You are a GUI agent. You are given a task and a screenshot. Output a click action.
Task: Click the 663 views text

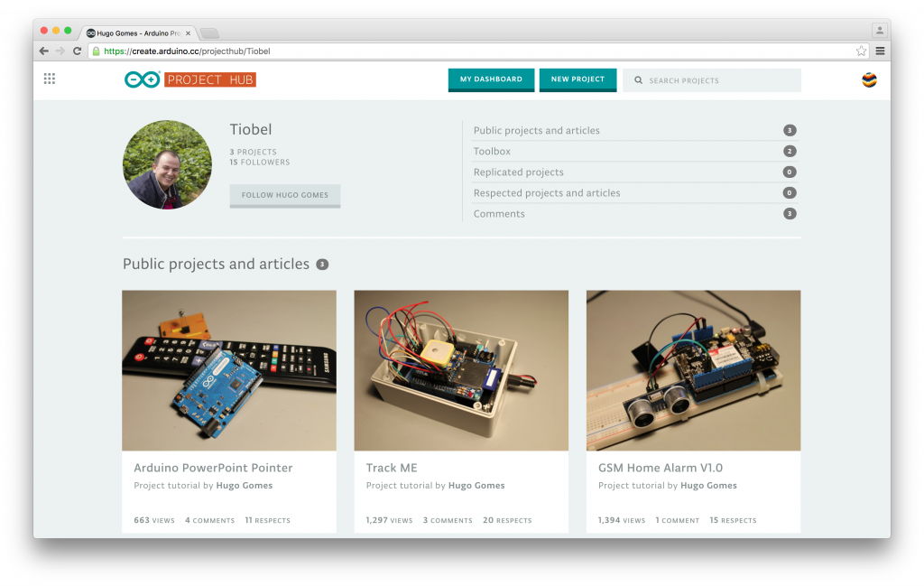click(154, 521)
